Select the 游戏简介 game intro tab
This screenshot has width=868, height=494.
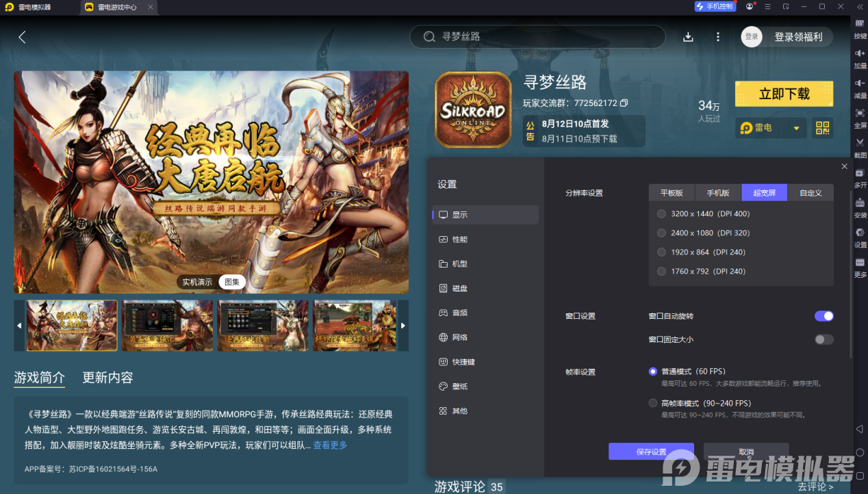pyautogui.click(x=40, y=378)
